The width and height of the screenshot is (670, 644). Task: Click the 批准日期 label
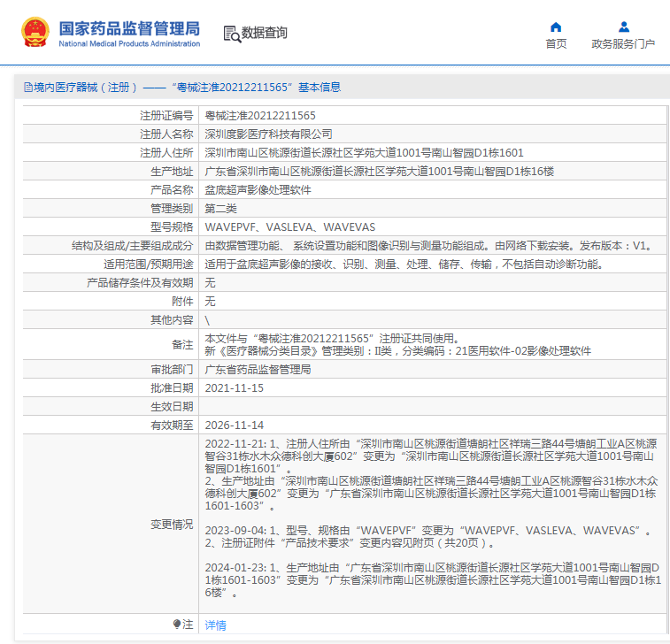[x=172, y=388]
